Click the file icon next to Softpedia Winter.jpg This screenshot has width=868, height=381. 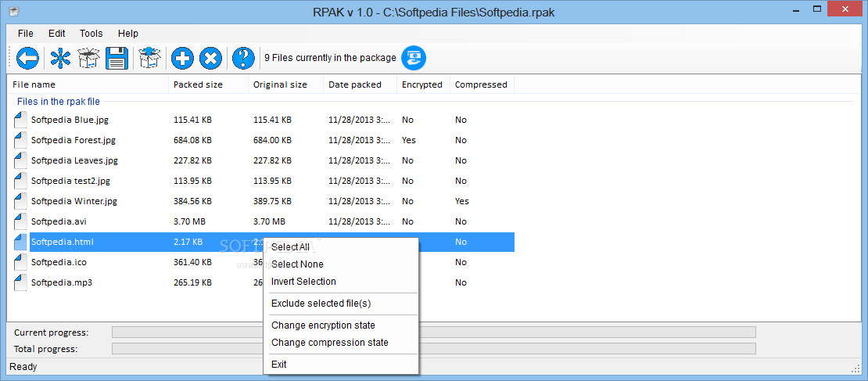coord(20,201)
